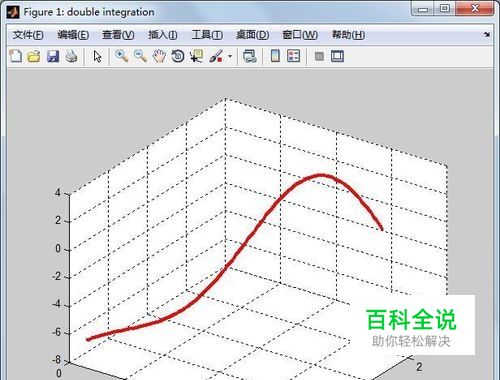This screenshot has height=380, width=500.
Task: Open the 查看(V) menu
Action: pos(118,35)
